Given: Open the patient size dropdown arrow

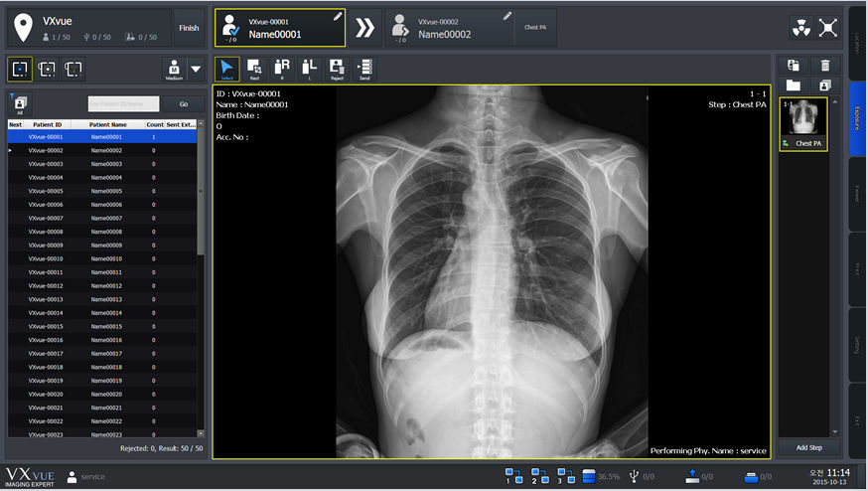Looking at the screenshot, I should tap(196, 70).
